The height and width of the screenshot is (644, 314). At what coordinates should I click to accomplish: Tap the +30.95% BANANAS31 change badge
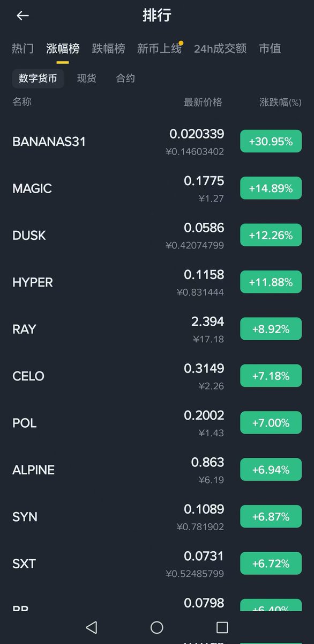pos(271,142)
